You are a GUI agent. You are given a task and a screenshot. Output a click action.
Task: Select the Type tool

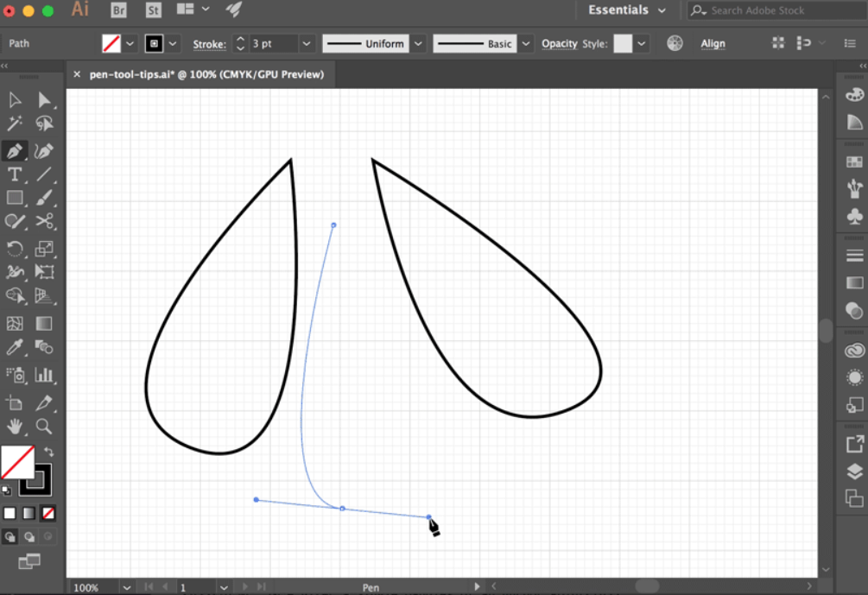point(15,174)
